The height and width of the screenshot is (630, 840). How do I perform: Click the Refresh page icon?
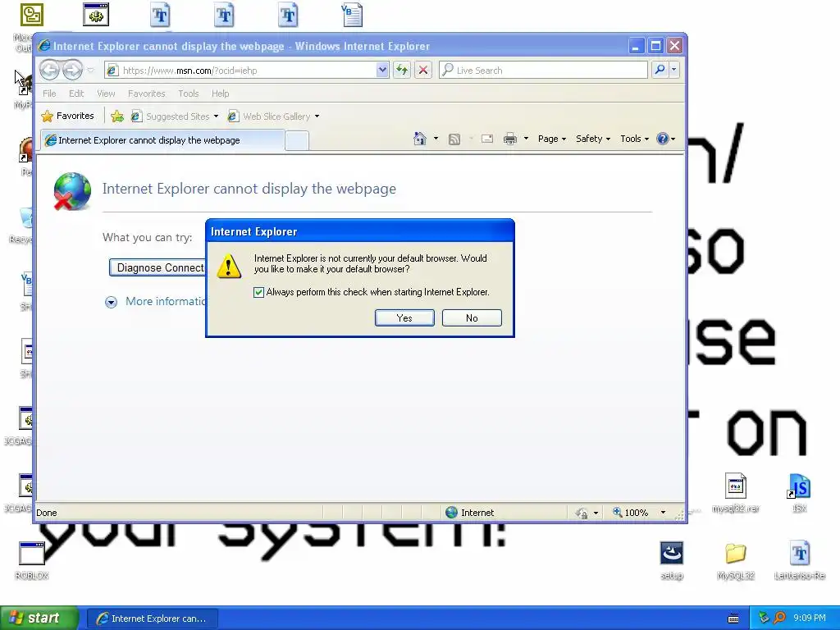point(402,71)
